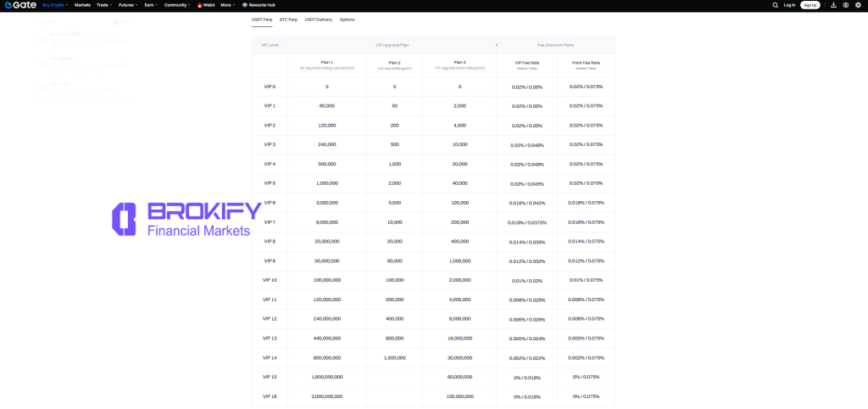This screenshot has width=868, height=409.
Task: Open the language globe icon
Action: pos(845,5)
